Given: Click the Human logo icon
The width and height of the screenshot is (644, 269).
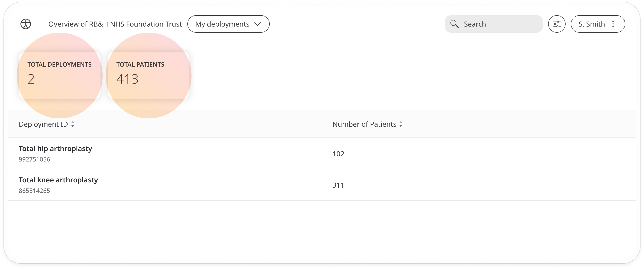Looking at the screenshot, I should click(25, 24).
